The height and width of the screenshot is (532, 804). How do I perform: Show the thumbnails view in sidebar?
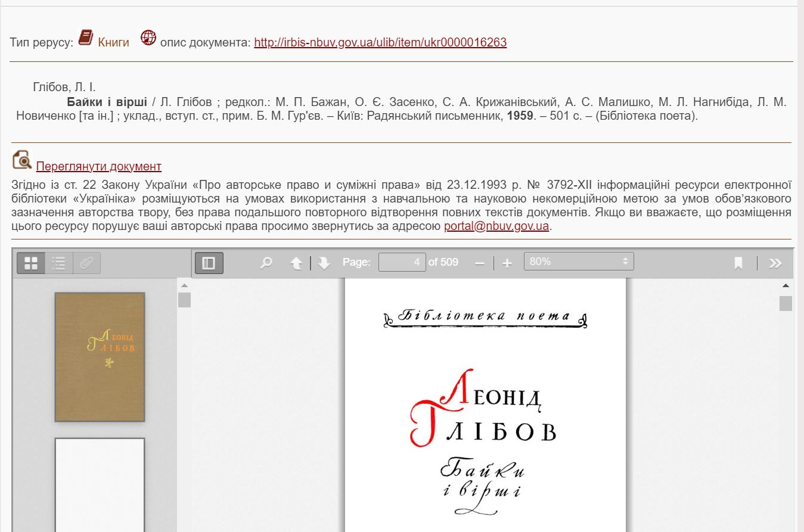31,263
